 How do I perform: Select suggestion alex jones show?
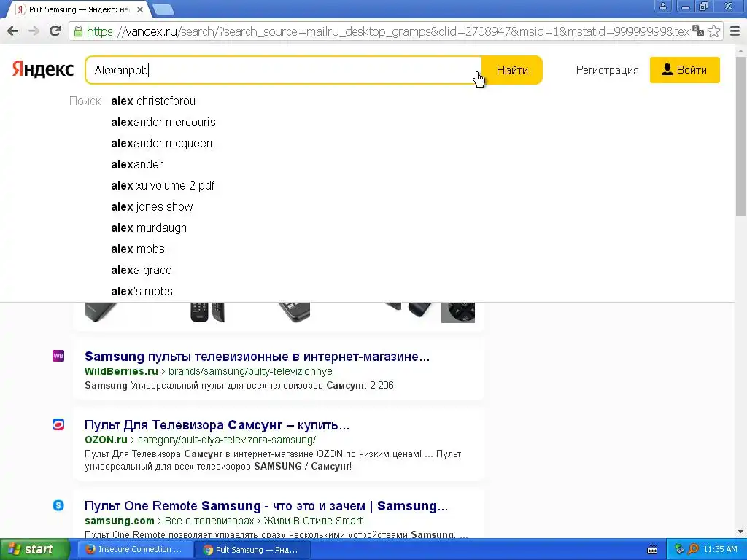(152, 206)
